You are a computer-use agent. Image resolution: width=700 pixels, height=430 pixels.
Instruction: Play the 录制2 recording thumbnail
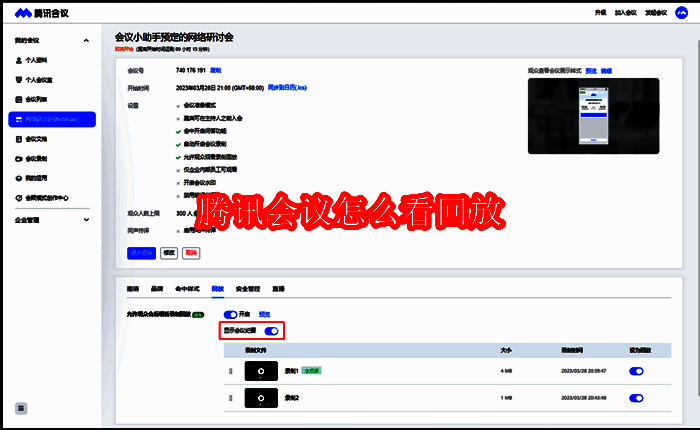tap(261, 398)
